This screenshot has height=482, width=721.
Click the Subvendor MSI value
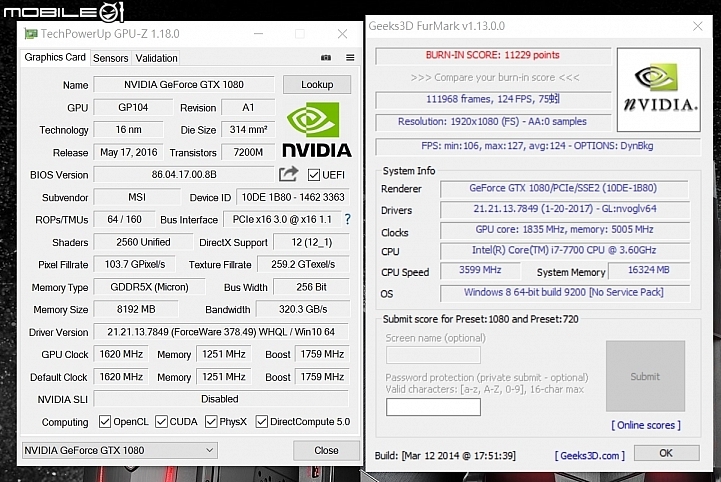[137, 197]
